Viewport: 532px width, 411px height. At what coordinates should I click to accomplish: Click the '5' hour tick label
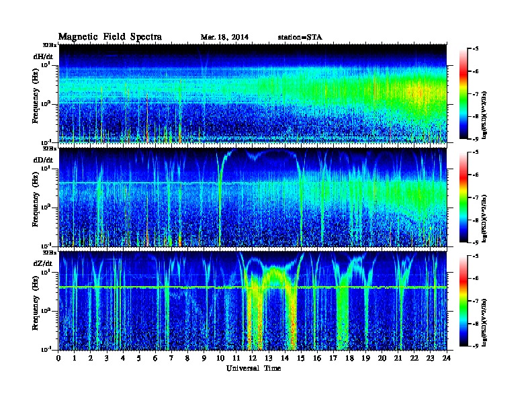point(139,358)
